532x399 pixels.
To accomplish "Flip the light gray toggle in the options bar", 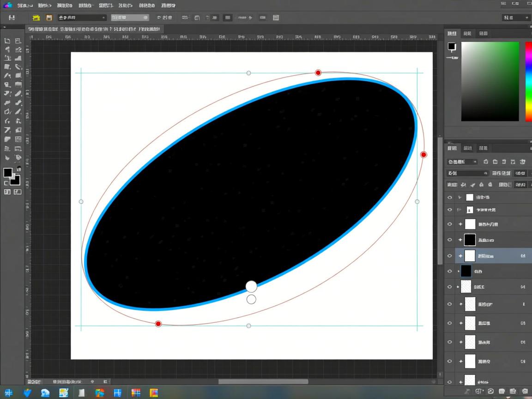I will (130, 18).
